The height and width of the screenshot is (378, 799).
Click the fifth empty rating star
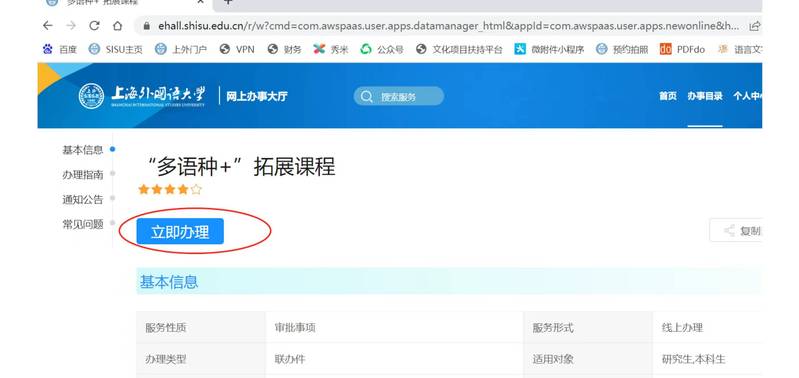pyautogui.click(x=197, y=190)
